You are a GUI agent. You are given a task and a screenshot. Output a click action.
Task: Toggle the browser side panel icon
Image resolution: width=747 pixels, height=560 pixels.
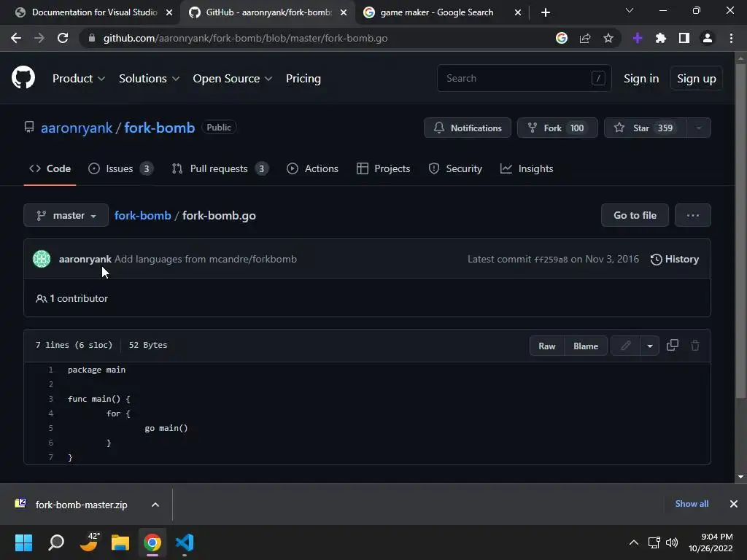(x=684, y=38)
